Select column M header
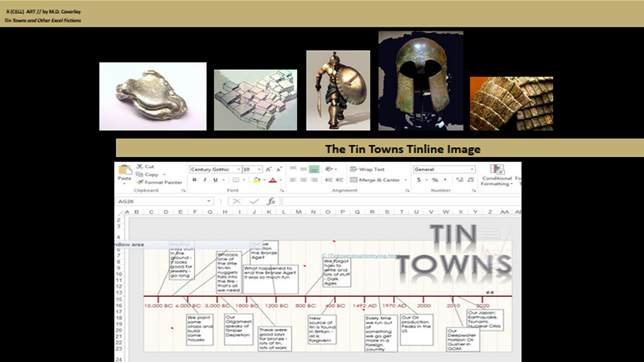The height and width of the screenshot is (362, 644). [299, 212]
